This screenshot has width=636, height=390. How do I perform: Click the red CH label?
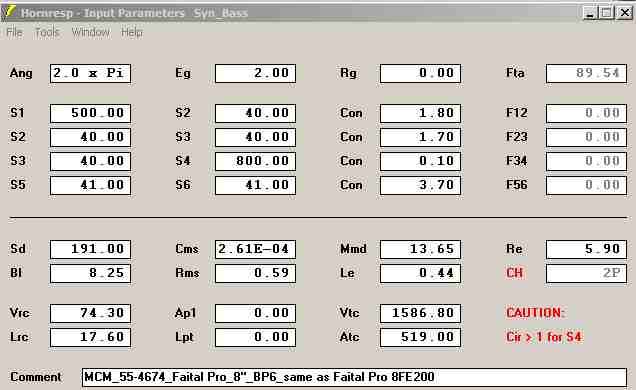[x=514, y=273]
